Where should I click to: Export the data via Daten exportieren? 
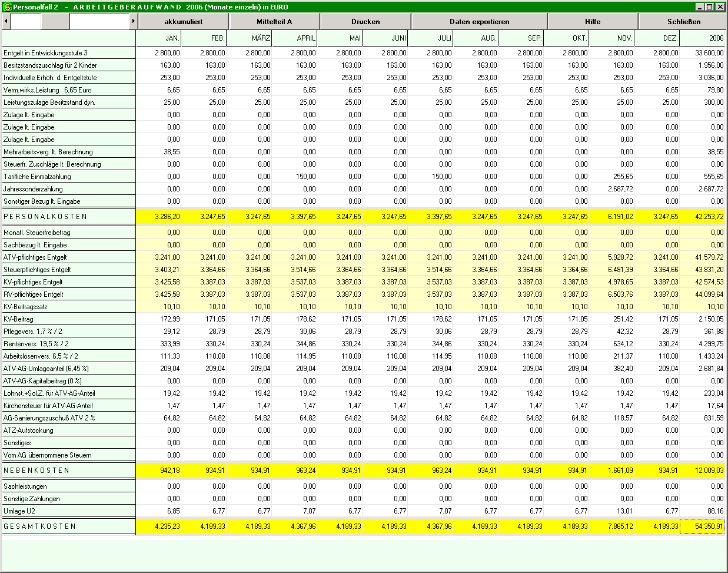[480, 22]
